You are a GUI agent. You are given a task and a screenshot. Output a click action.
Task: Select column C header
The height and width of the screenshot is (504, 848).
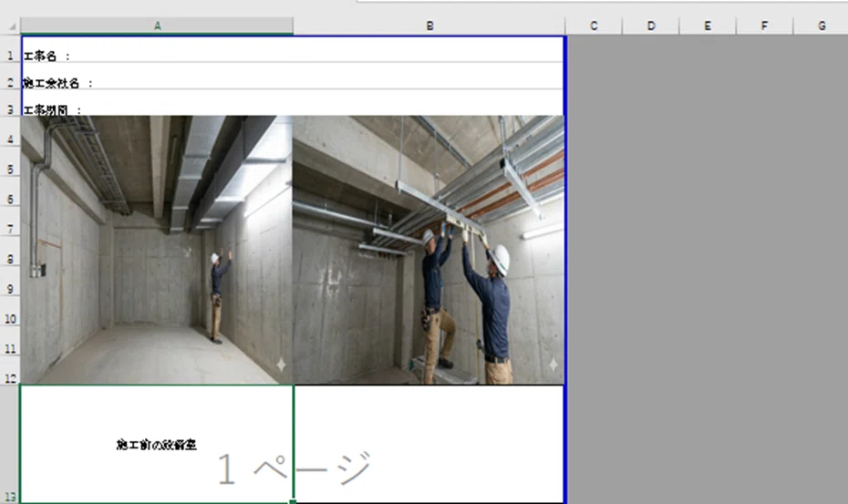pos(594,26)
